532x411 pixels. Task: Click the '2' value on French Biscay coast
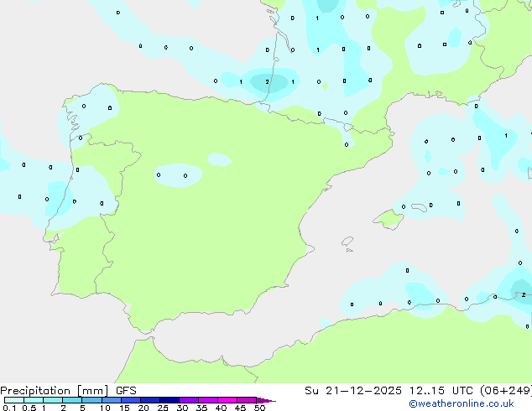click(268, 81)
